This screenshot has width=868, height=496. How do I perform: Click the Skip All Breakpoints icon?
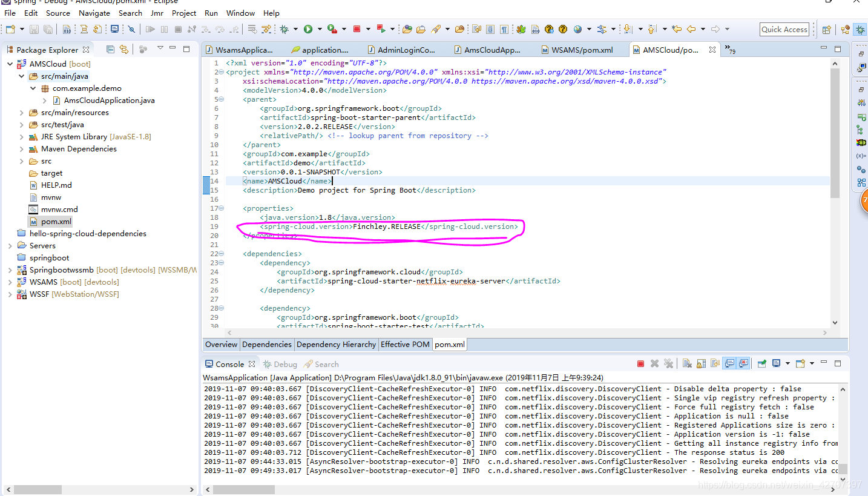coord(131,29)
